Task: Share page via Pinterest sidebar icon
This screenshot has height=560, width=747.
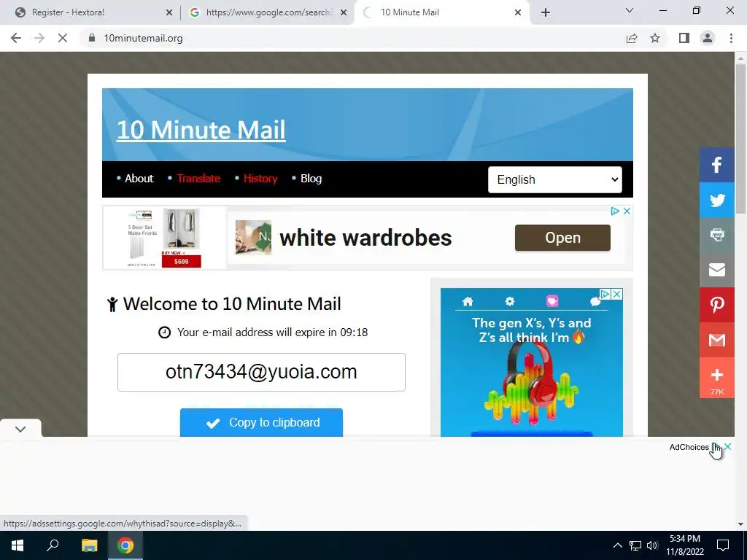Action: (x=716, y=305)
